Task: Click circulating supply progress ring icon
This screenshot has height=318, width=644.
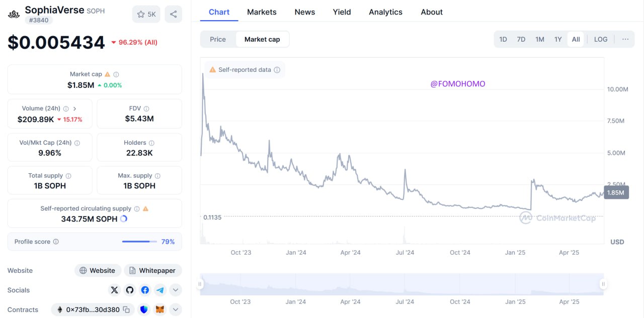Action: (124, 219)
